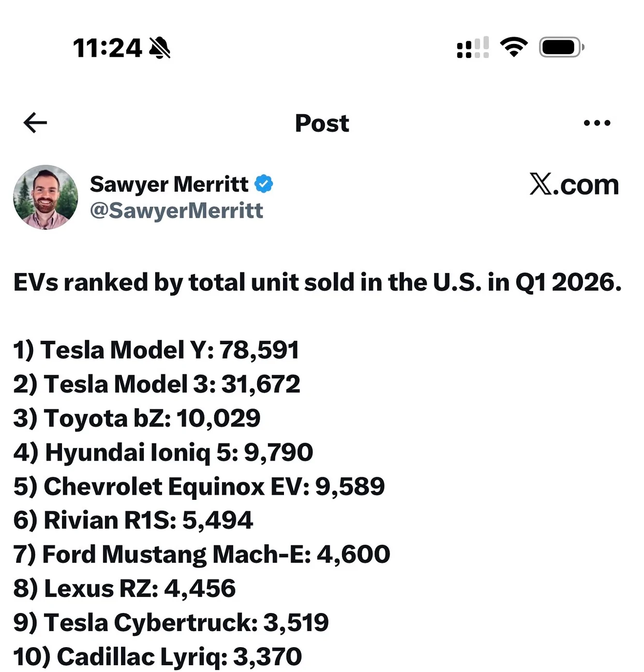The image size is (644, 672).
Task: Open Sawyer Merritt's profile photo
Action: tap(46, 197)
